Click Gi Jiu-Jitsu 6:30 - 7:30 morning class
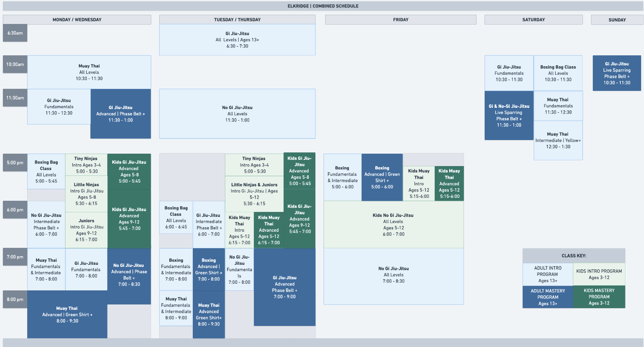 [x=237, y=40]
